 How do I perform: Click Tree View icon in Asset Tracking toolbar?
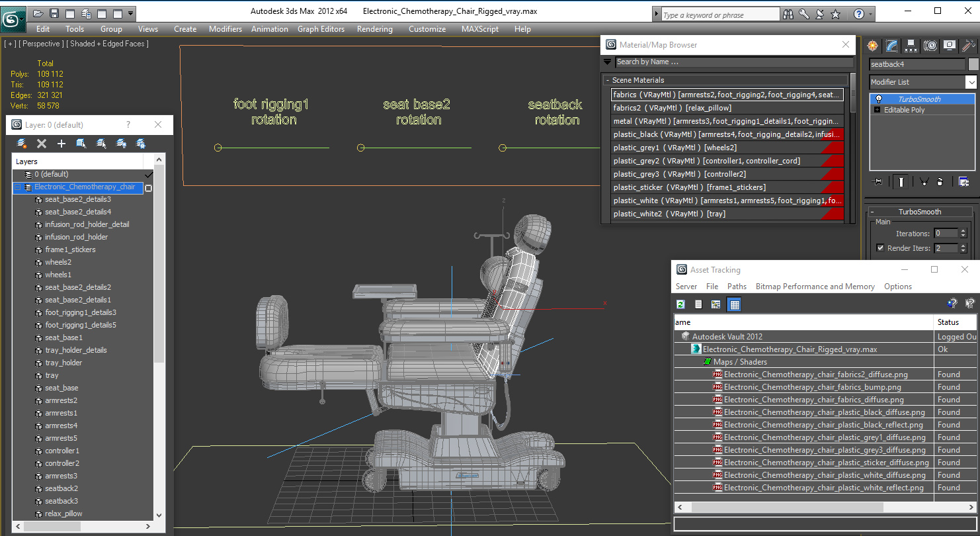(715, 304)
